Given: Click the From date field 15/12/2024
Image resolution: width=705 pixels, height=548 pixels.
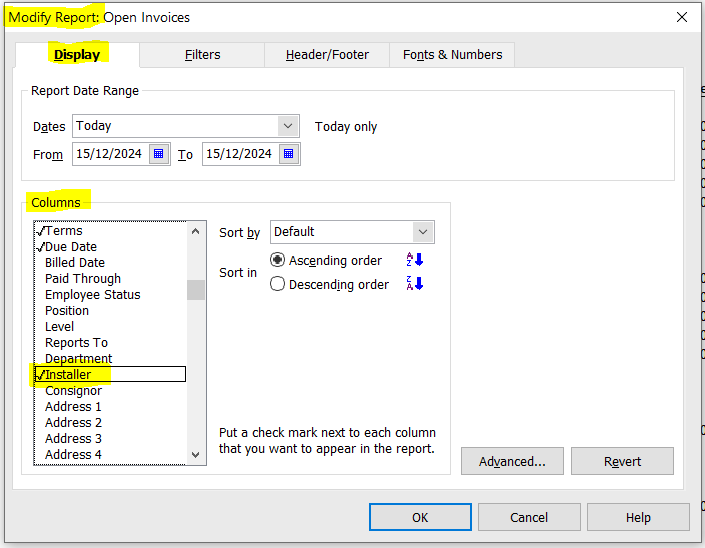Looking at the screenshot, I should 111,154.
